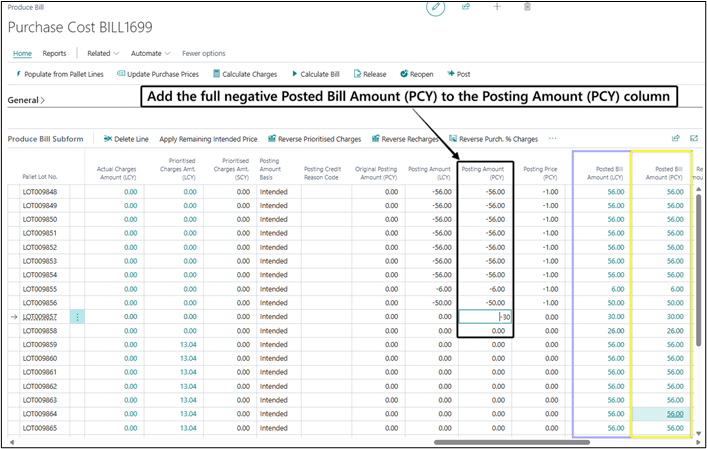707x449 pixels.
Task: Click the horizontal scrollbar at bottom
Action: coord(512,442)
